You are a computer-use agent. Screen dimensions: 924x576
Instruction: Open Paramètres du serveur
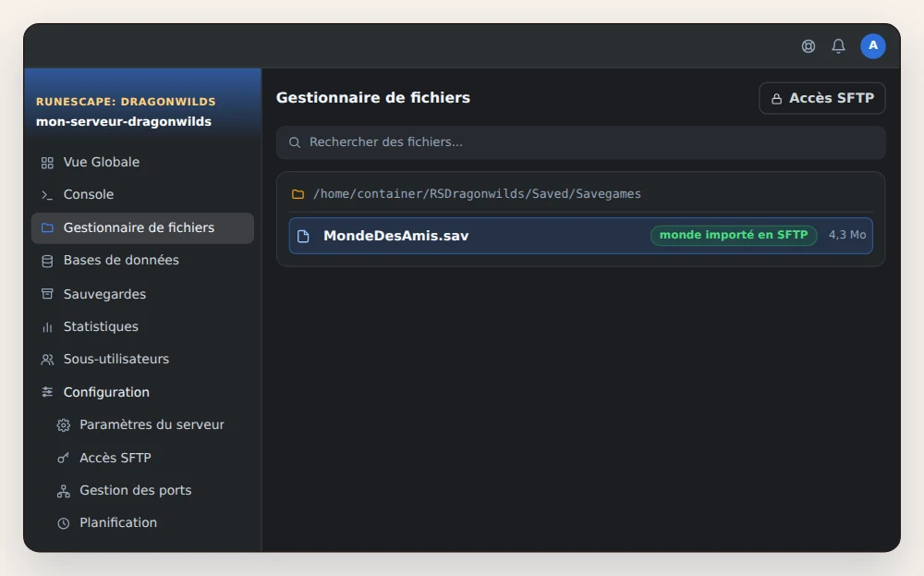[142, 425]
